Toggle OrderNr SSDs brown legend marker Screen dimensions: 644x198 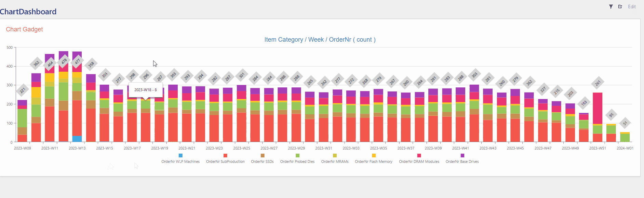click(263, 156)
